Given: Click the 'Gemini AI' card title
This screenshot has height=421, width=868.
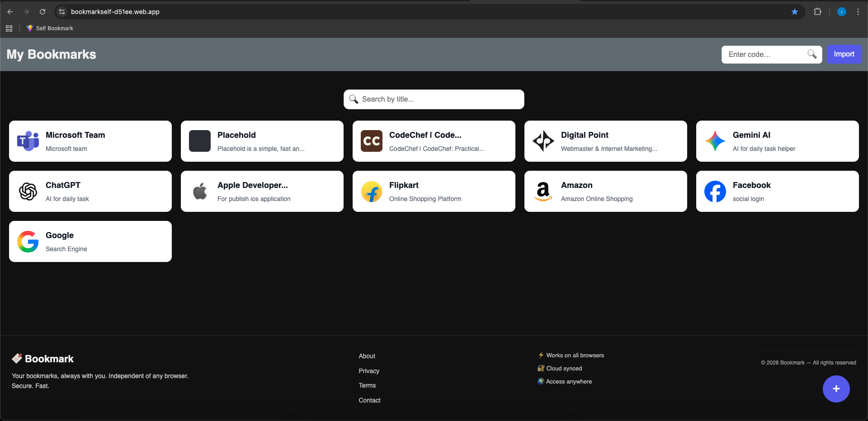Looking at the screenshot, I should pyautogui.click(x=751, y=135).
